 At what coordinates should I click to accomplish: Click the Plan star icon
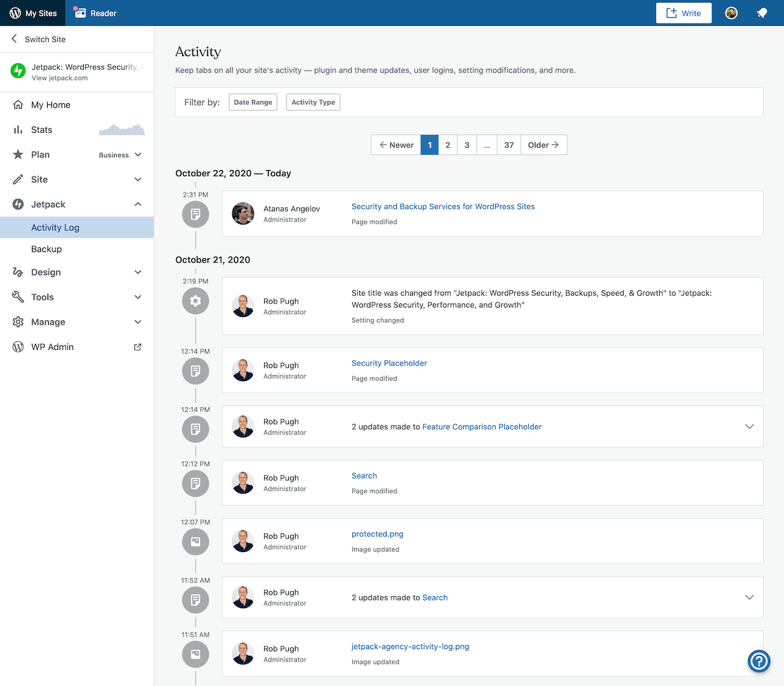coord(18,154)
